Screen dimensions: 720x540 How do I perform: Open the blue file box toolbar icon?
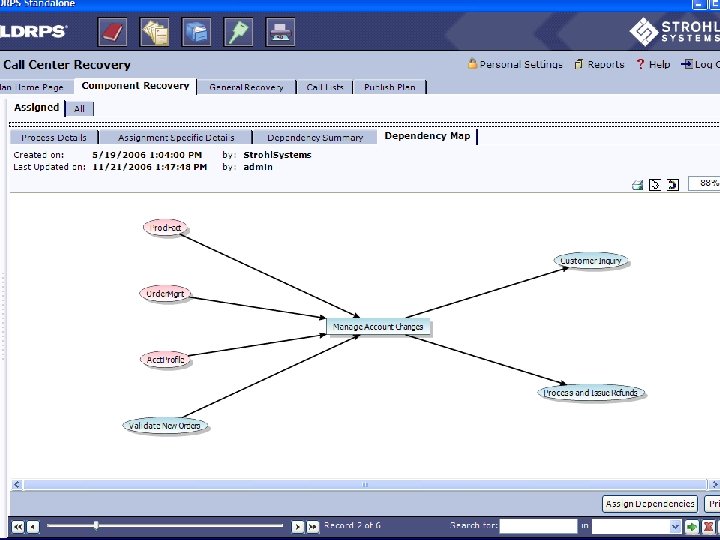196,32
